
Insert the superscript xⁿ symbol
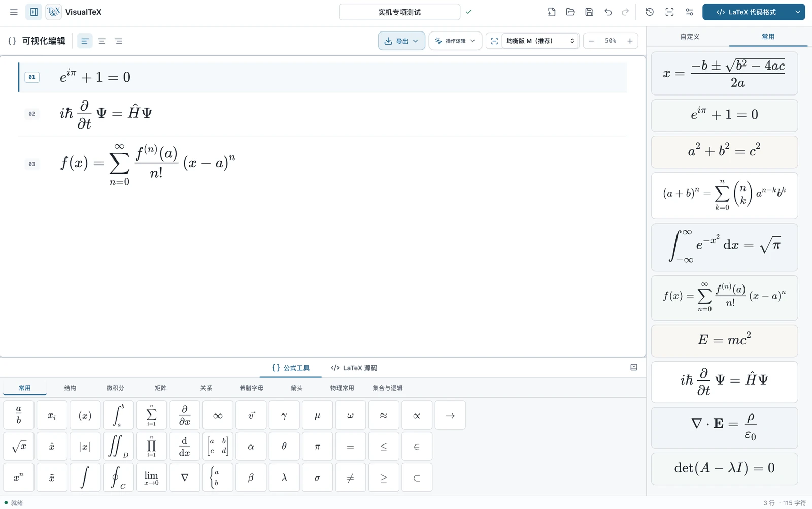19,478
